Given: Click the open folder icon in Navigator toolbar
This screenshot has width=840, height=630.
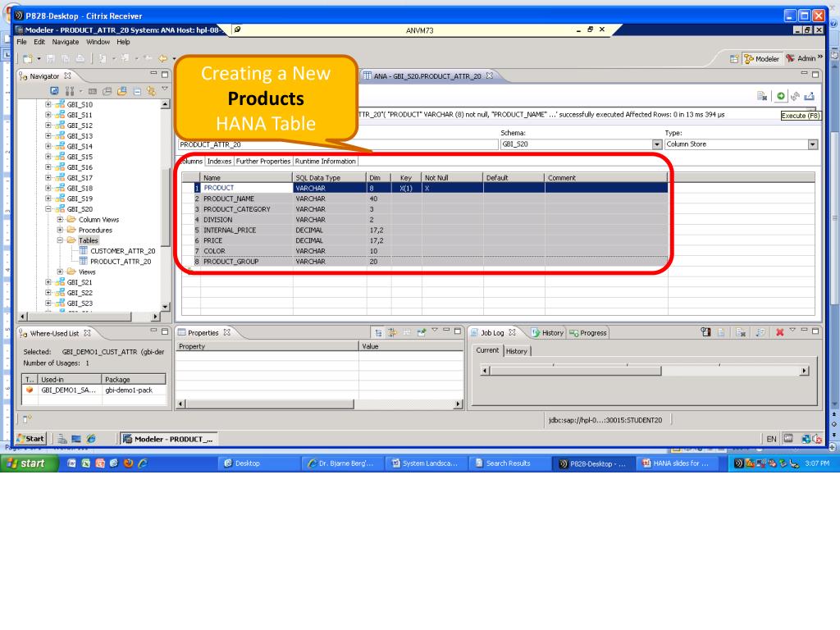Looking at the screenshot, I should [122, 91].
